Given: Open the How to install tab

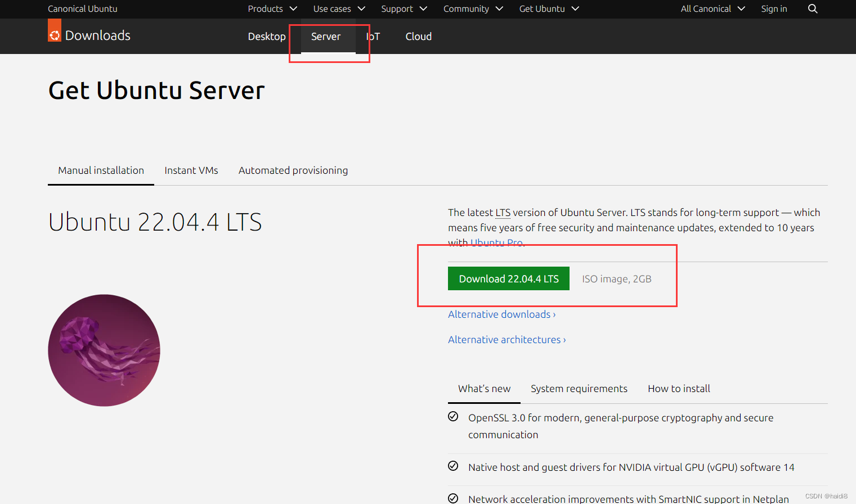Looking at the screenshot, I should [679, 389].
